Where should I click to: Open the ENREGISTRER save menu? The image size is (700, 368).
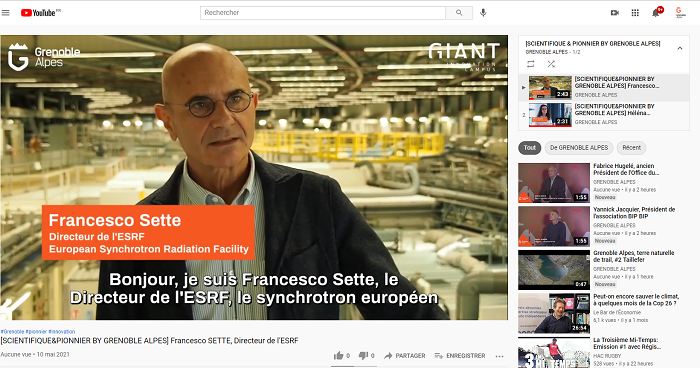(460, 355)
